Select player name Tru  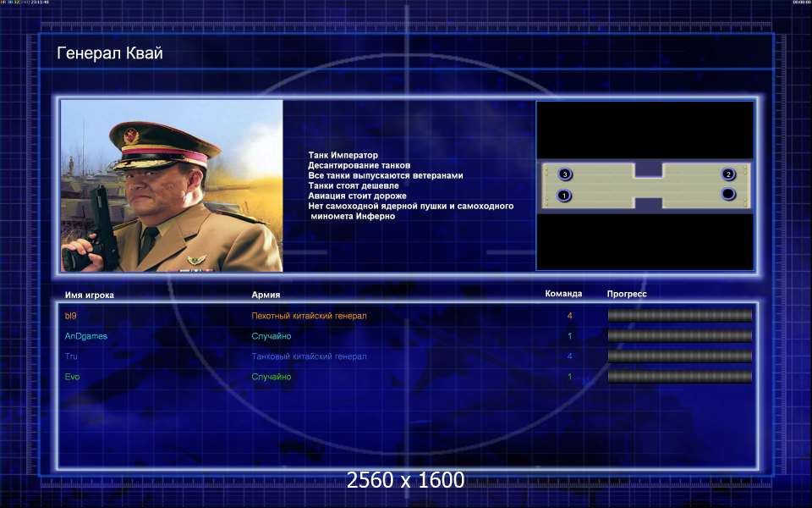coord(71,356)
